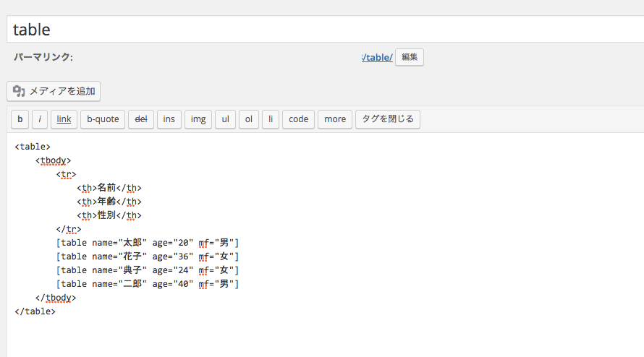Click the closing </tr> line

tap(69, 229)
